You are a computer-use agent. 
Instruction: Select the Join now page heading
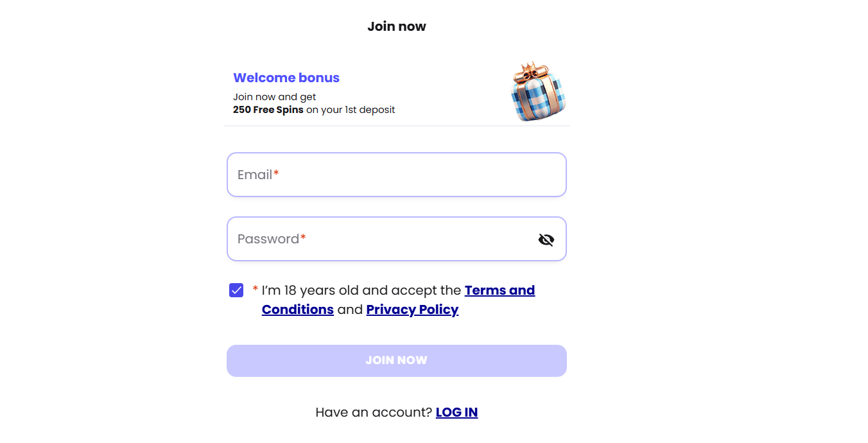396,26
